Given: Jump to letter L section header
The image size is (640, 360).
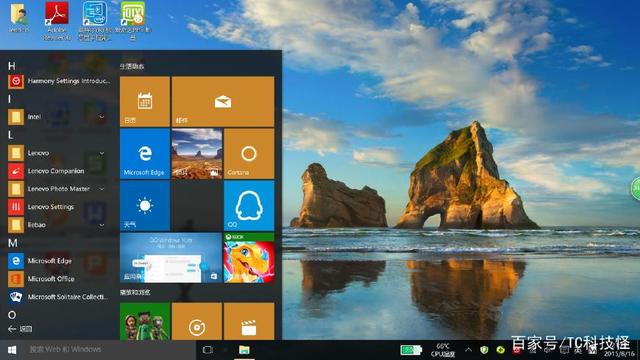Looking at the screenshot, I should pyautogui.click(x=10, y=135).
